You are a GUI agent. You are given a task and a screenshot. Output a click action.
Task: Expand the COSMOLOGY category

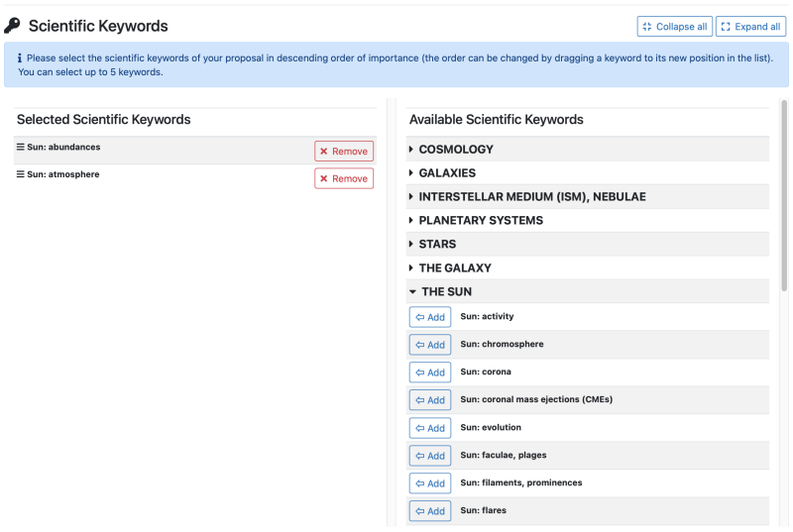[455, 150]
